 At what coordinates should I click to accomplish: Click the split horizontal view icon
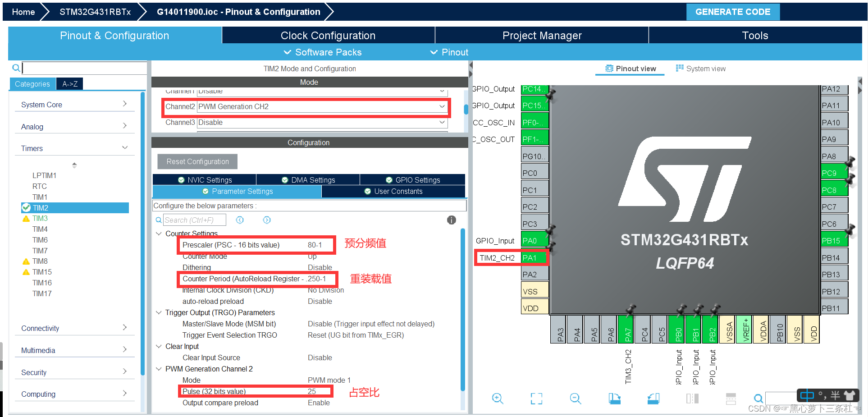731,399
